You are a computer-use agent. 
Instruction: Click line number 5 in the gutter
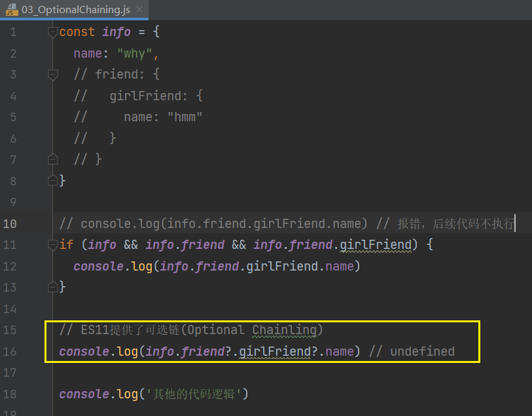click(13, 117)
